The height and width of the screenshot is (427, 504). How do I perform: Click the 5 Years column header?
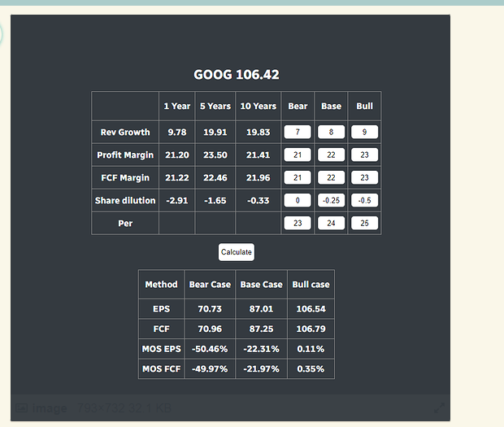pyautogui.click(x=215, y=106)
